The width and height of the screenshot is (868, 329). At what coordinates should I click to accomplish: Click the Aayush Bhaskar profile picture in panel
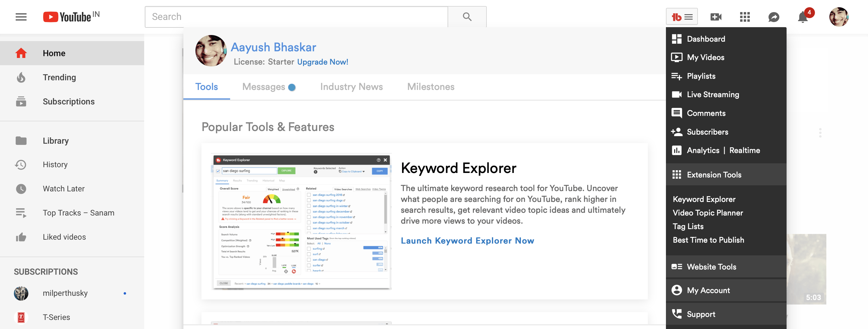click(x=211, y=51)
